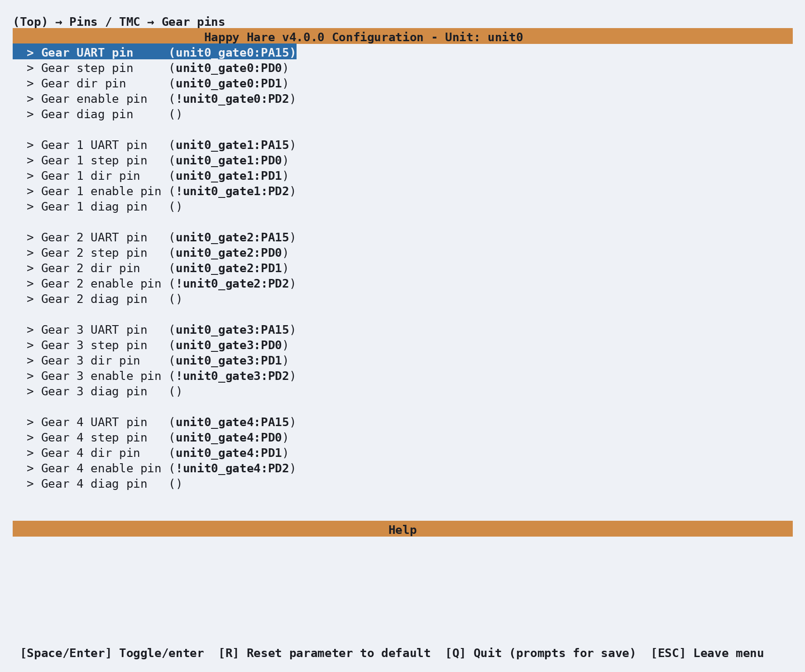Click the 'Pins / TMC' breadcrumb segment

click(x=105, y=22)
